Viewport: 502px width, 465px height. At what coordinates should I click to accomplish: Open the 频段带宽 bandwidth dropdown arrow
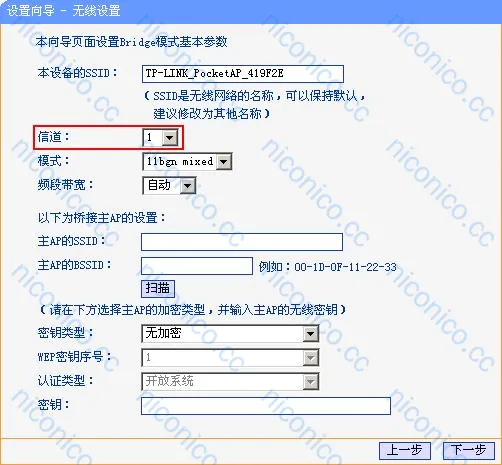point(188,186)
